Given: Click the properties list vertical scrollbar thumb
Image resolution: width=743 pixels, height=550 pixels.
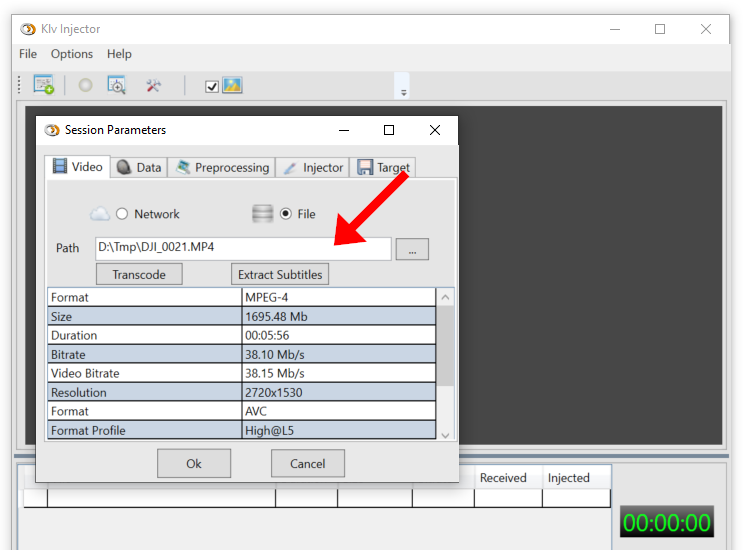Looking at the screenshot, I should (446, 345).
